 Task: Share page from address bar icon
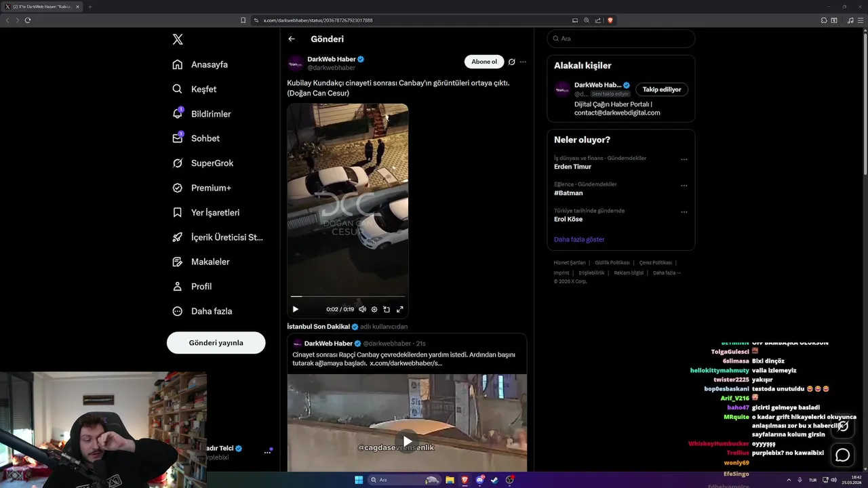[597, 20]
